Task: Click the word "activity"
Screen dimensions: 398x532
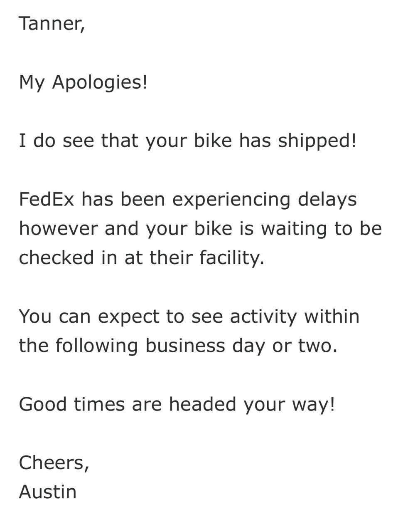Action: pyautogui.click(x=263, y=317)
